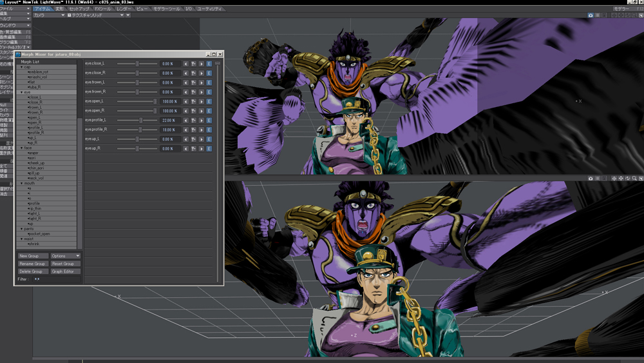The image size is (644, 363).
Task: Click the keyframe button for eye.frown_L
Action: [194, 83]
